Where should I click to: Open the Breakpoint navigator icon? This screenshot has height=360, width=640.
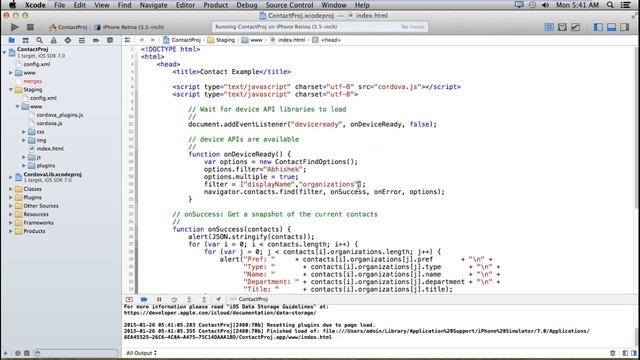pos(96,40)
